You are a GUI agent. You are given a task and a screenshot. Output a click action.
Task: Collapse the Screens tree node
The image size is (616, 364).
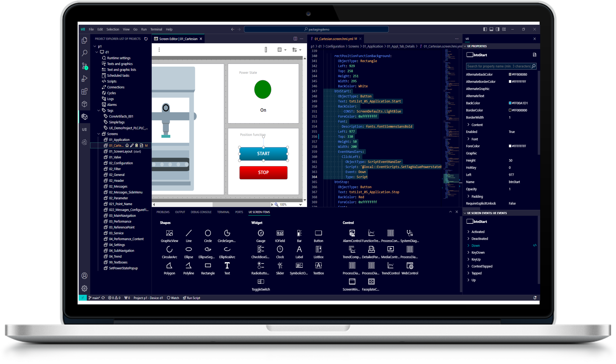[99, 134]
